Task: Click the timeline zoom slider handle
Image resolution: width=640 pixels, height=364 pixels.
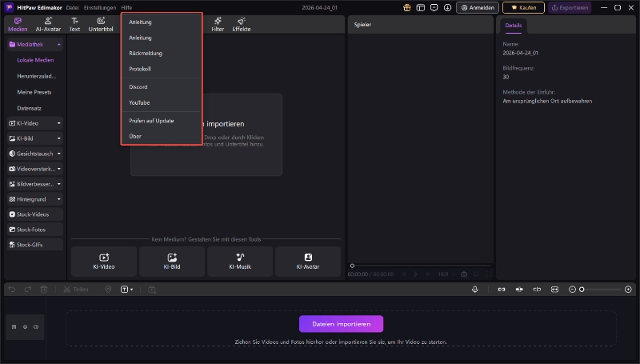Action: [582, 290]
